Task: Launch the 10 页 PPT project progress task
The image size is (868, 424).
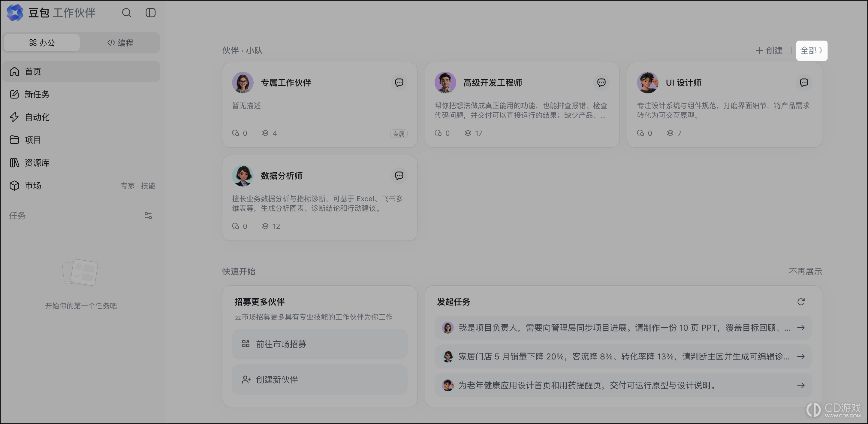Action: [x=623, y=328]
